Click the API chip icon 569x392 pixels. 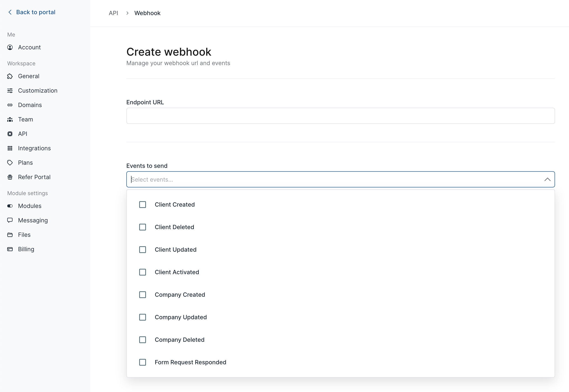10,134
